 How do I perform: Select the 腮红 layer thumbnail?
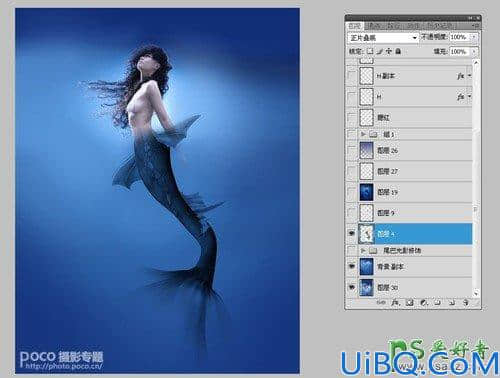coord(367,117)
